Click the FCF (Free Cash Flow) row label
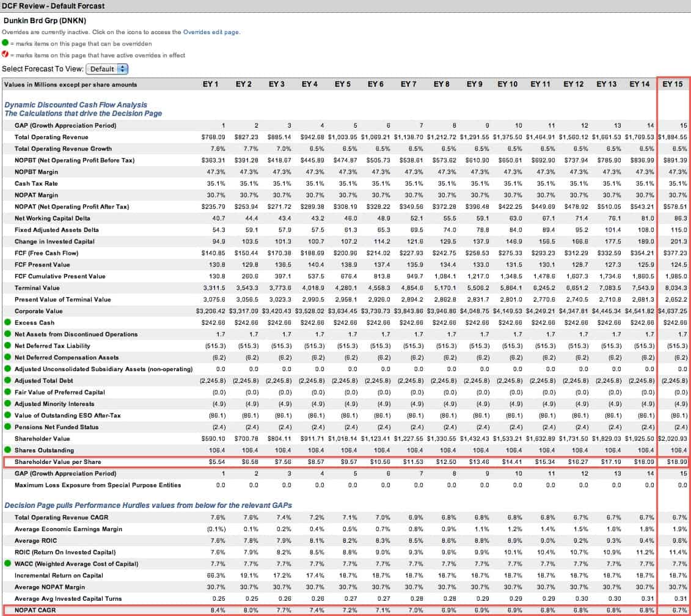 (x=46, y=253)
